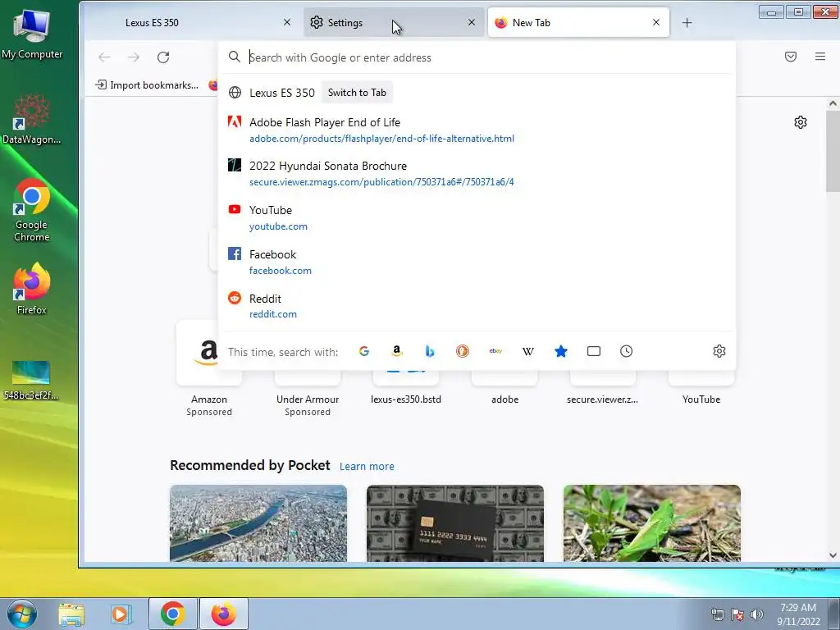Image resolution: width=840 pixels, height=630 pixels.
Task: Click the page vertical scrollbar thumb
Action: (833, 152)
